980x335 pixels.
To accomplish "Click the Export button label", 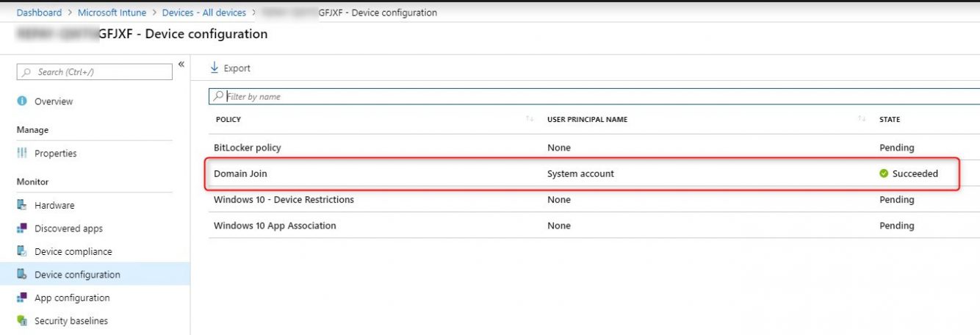I will (237, 68).
